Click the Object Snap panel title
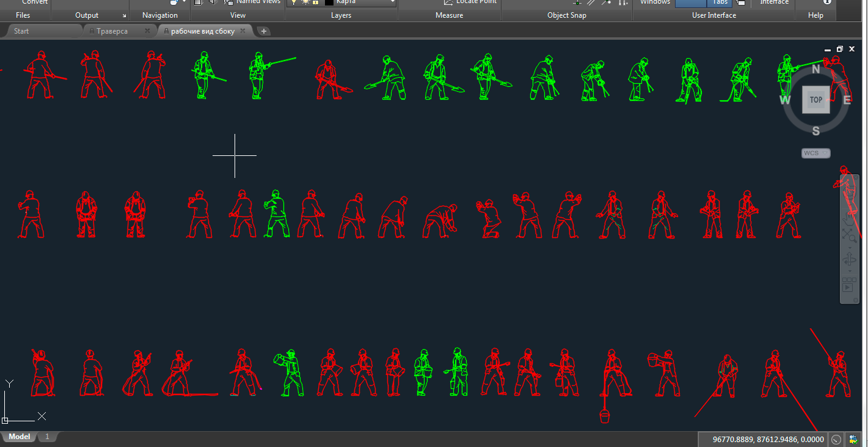This screenshot has width=868, height=447. [x=566, y=15]
